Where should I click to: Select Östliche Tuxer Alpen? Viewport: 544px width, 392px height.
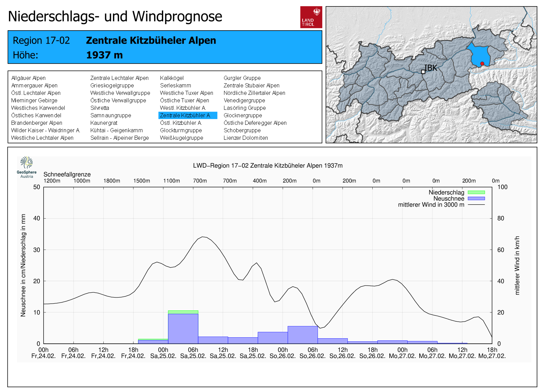185,101
